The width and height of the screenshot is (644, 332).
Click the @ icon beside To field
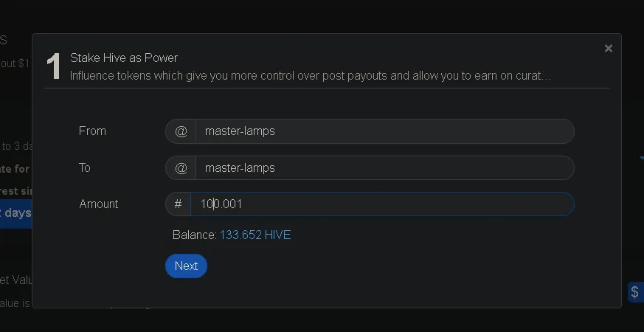pyautogui.click(x=181, y=168)
